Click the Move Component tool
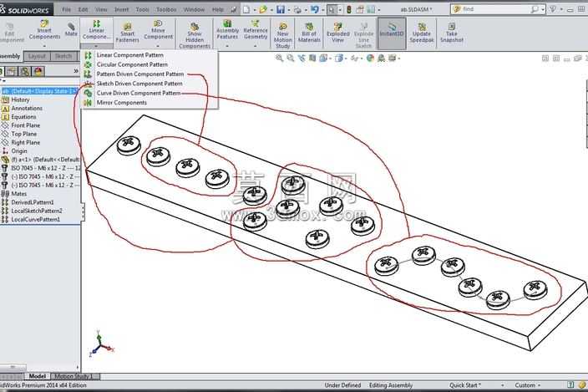The image size is (588, 392). [x=158, y=30]
